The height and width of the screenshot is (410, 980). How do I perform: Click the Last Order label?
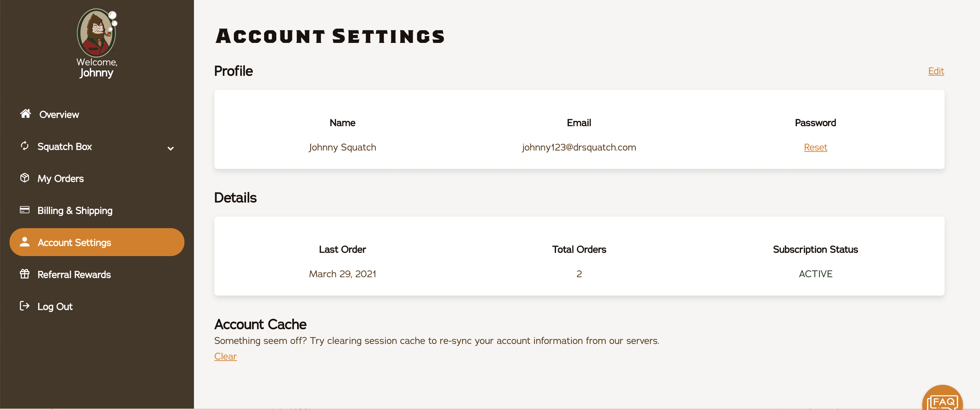click(x=342, y=249)
